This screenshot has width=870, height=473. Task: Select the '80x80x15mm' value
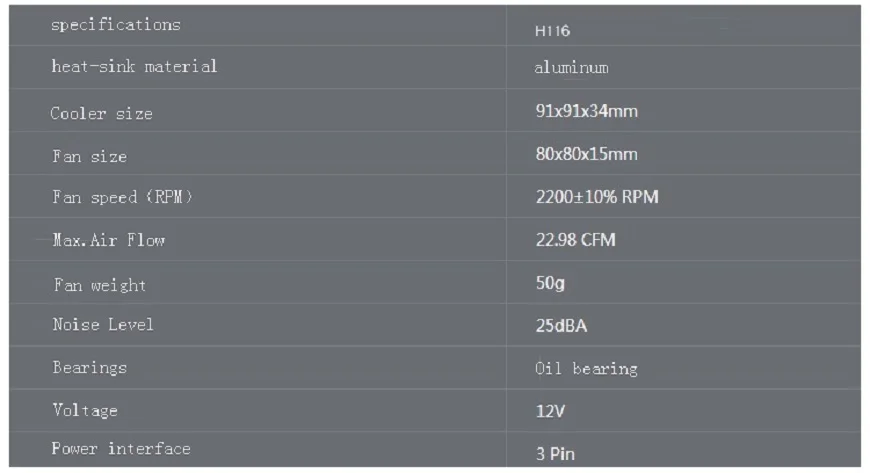[586, 154]
